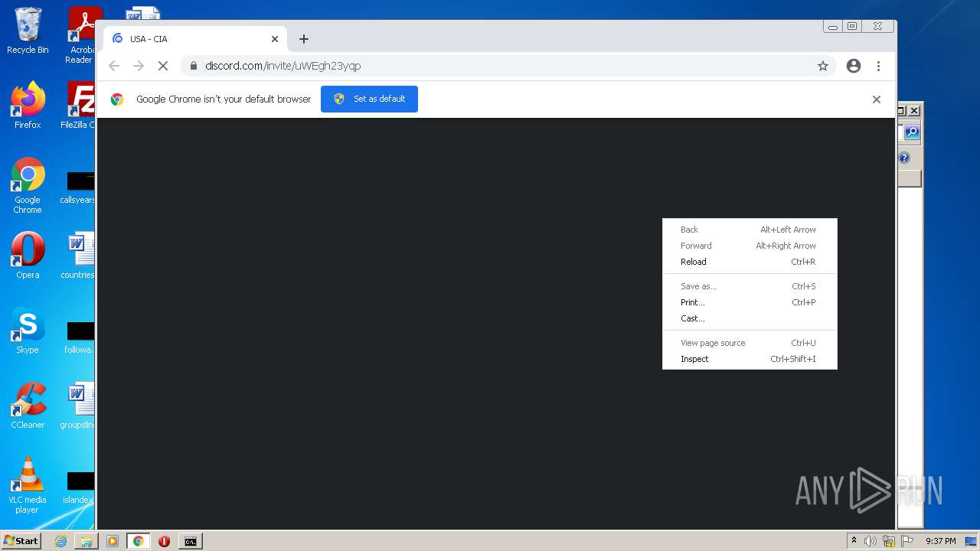Open the Skype desktop shortcut
Viewport: 980px width, 551px height.
(x=28, y=330)
